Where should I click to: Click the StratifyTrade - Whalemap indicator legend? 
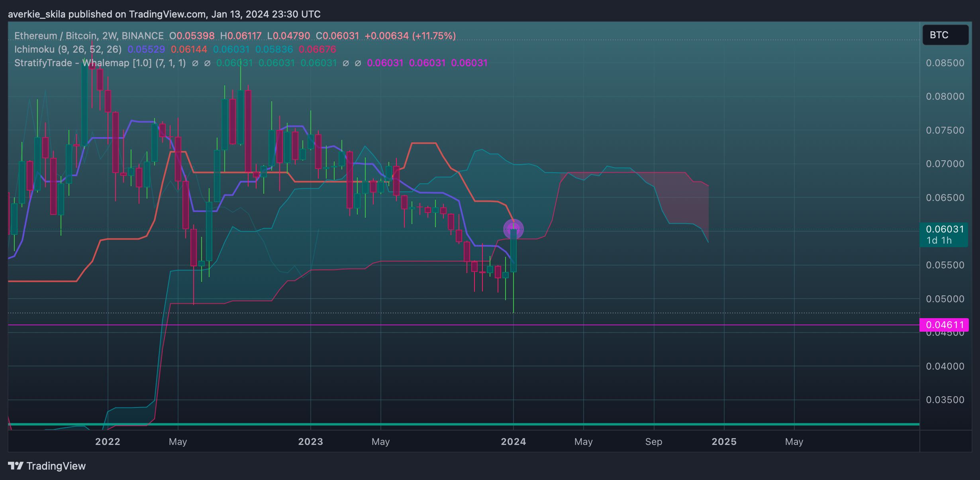(100, 63)
